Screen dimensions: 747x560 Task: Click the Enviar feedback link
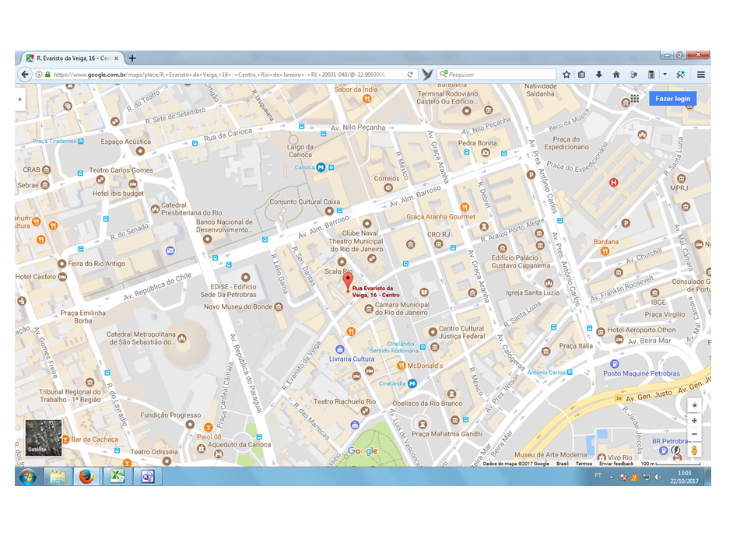pyautogui.click(x=616, y=464)
